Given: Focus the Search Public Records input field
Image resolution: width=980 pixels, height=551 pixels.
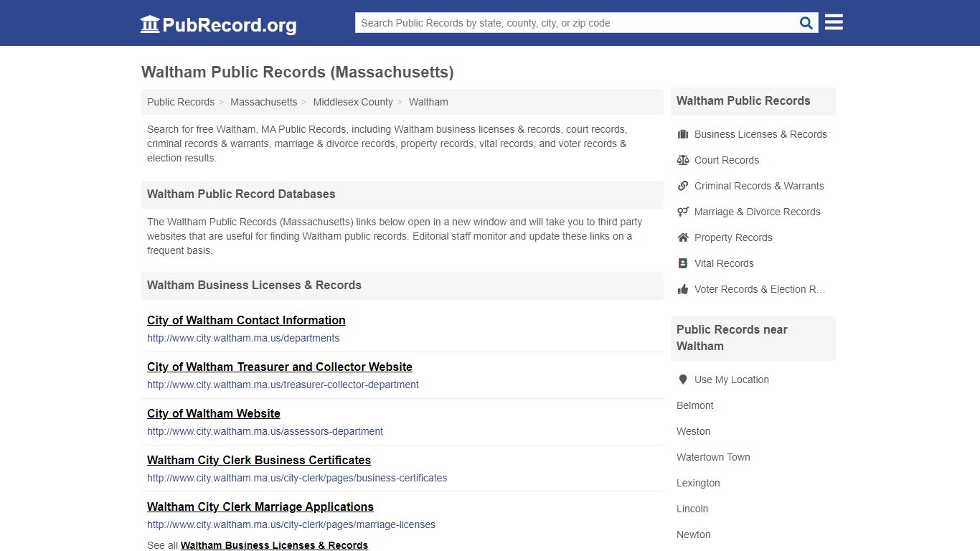Looking at the screenshot, I should pyautogui.click(x=576, y=23).
